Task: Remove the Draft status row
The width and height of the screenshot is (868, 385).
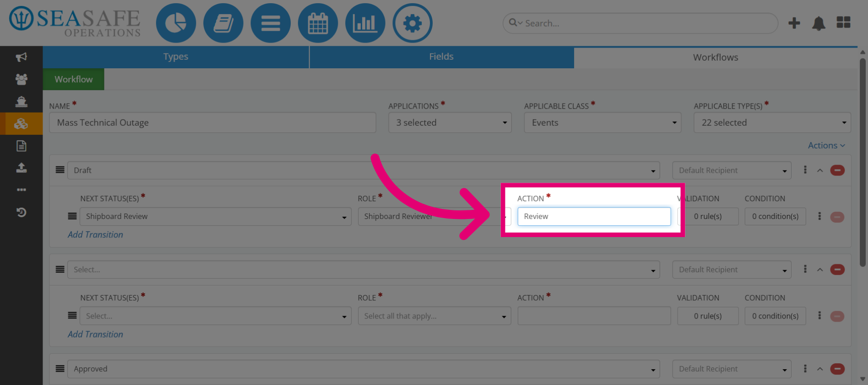Action: click(837, 171)
